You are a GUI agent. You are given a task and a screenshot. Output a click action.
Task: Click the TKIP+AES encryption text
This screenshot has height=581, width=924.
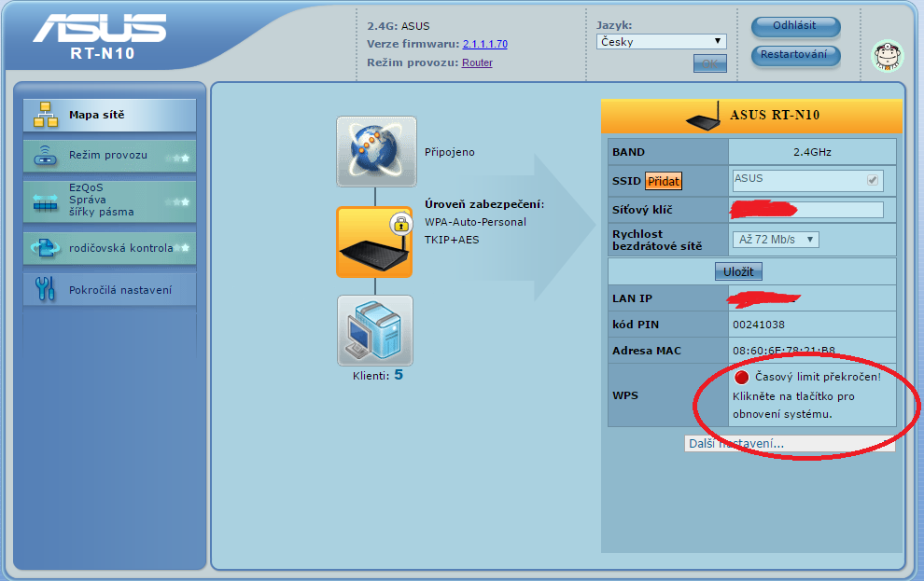click(x=452, y=240)
